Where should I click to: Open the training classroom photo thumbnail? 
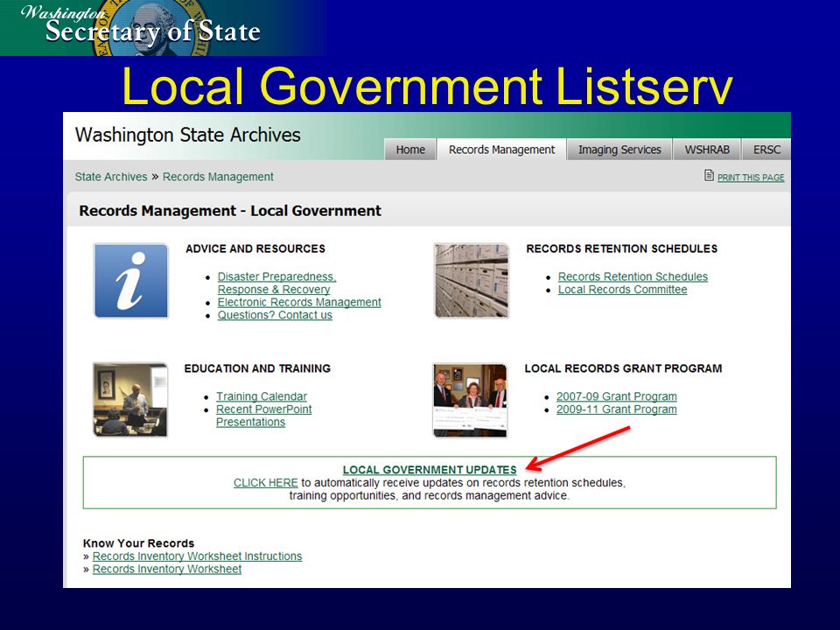pos(130,400)
